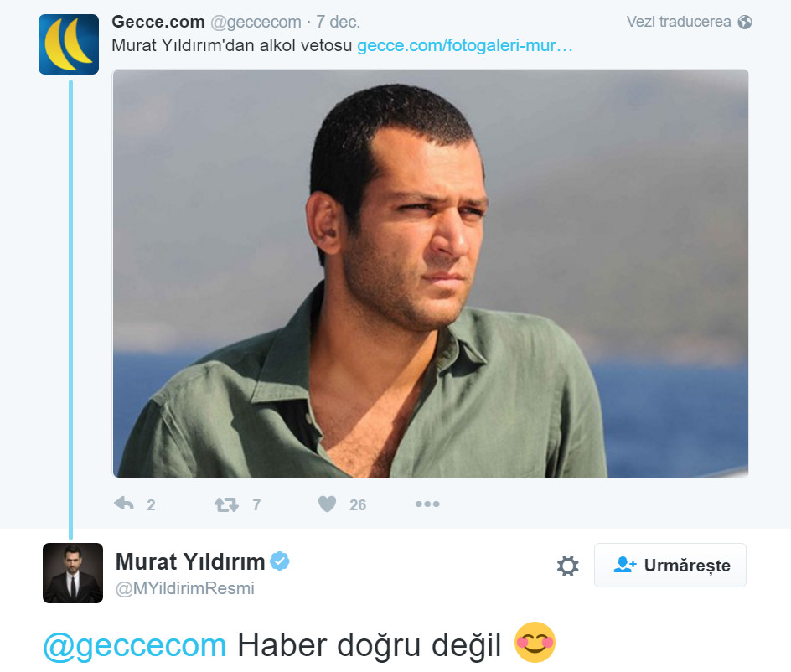Click the @geccecom handle in tweet header
This screenshot has width=791, height=672.
[x=256, y=22]
